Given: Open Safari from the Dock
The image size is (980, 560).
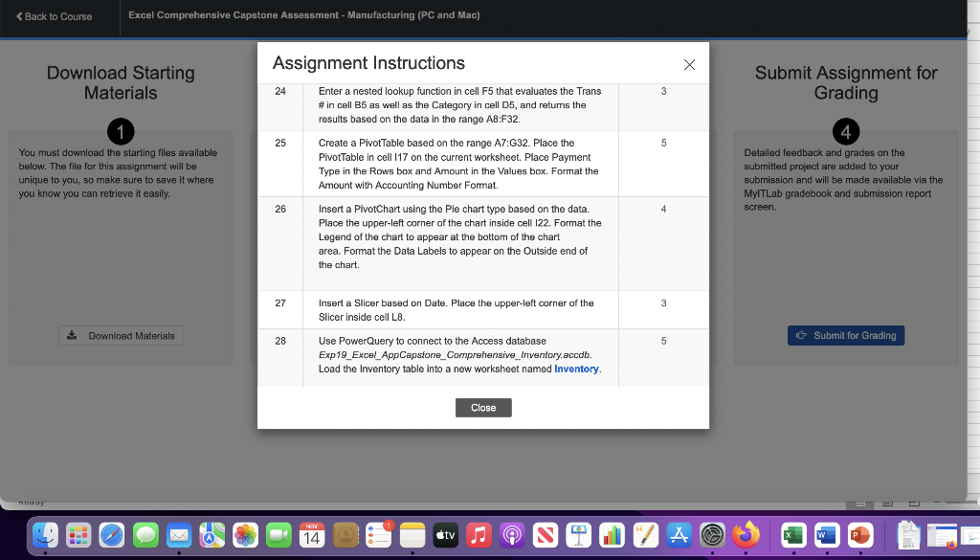Looking at the screenshot, I should 111,535.
